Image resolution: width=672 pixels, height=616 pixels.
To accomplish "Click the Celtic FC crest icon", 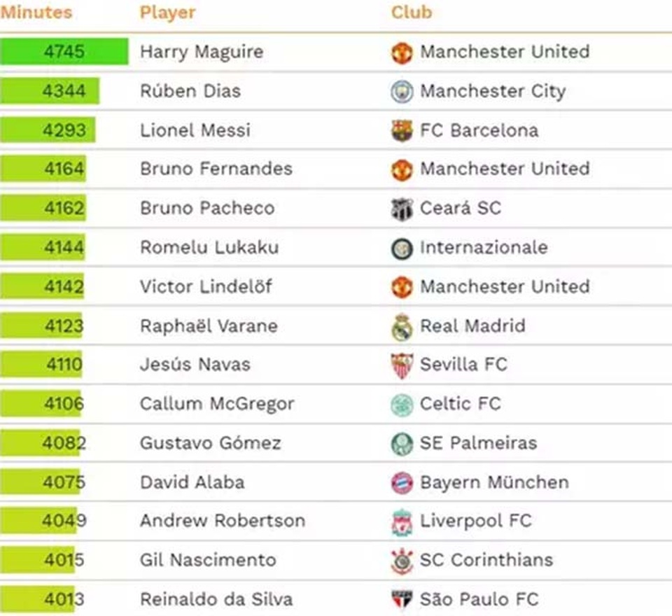I will (402, 405).
